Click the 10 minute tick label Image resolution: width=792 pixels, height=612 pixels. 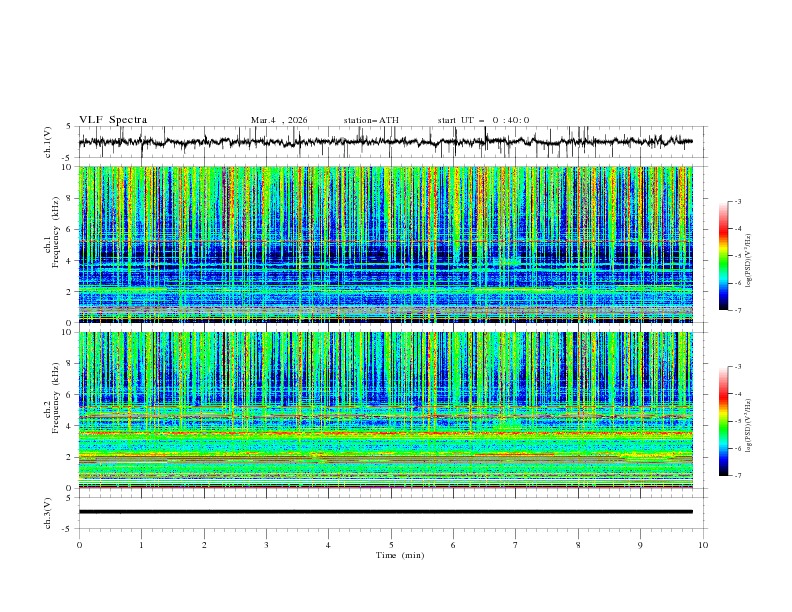point(703,545)
